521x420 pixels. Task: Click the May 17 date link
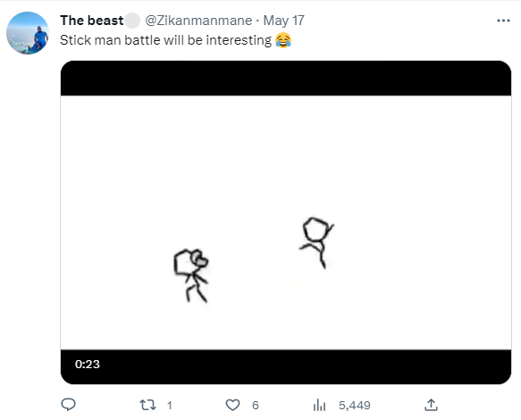[284, 21]
